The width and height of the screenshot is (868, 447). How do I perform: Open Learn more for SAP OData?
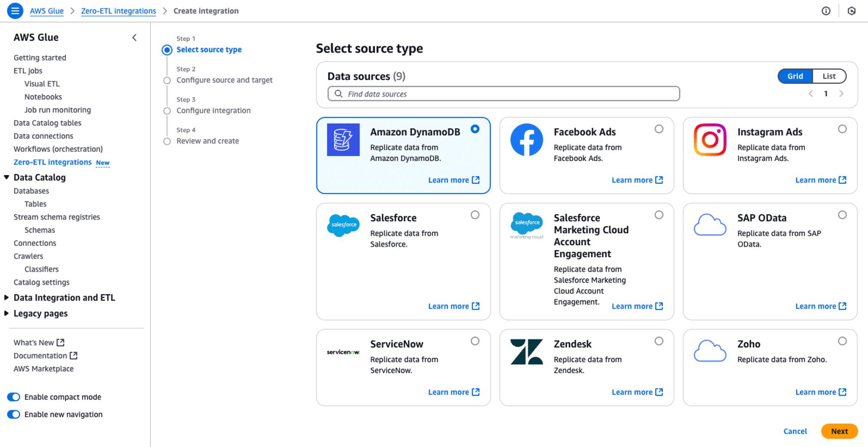[x=821, y=306]
